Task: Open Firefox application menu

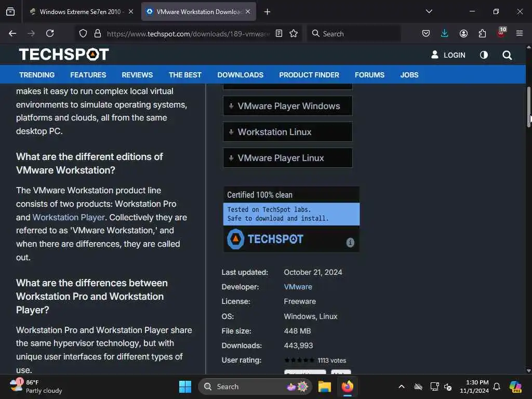Action: (x=520, y=33)
